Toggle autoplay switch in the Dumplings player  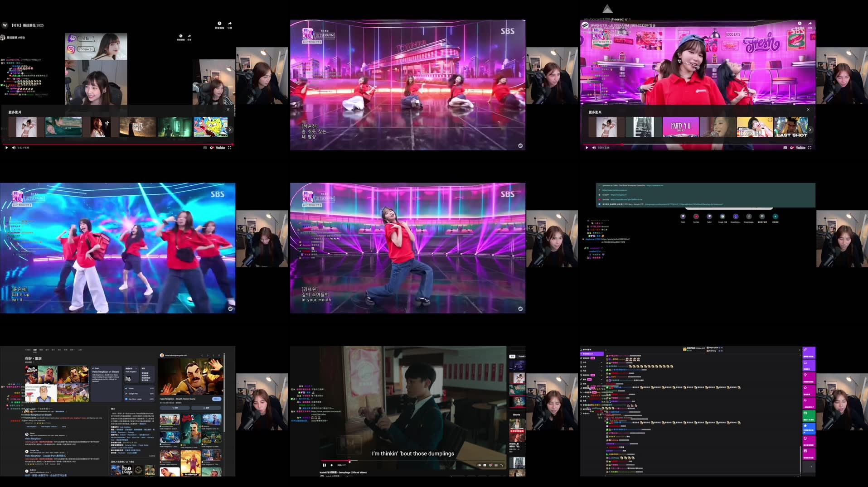click(479, 465)
